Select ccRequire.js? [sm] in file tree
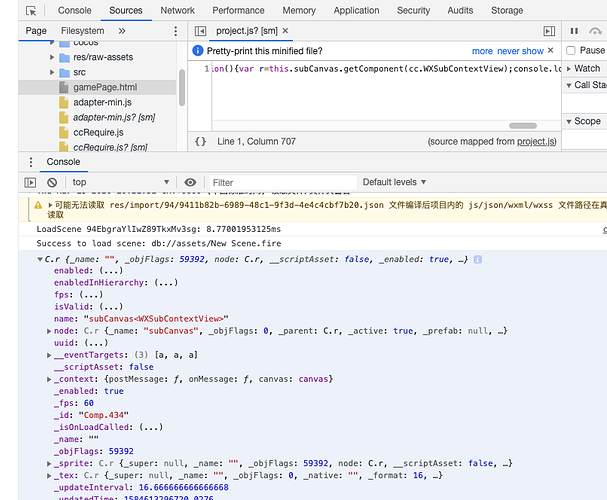This screenshot has width=607, height=500. point(110,147)
